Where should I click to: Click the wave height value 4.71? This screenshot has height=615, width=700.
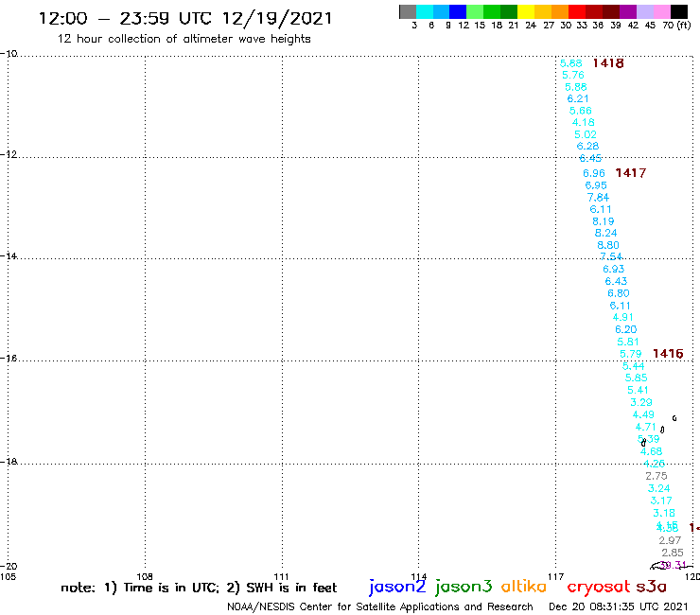pos(646,427)
